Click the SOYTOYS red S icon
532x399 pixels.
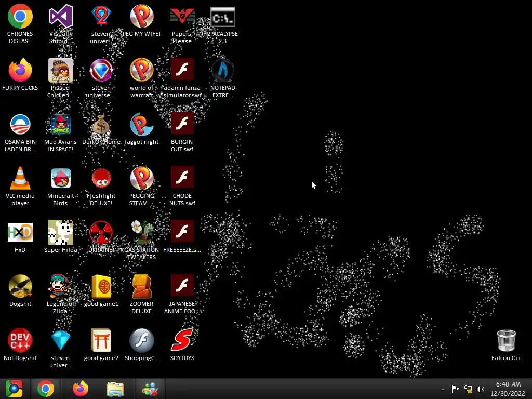[x=182, y=340]
